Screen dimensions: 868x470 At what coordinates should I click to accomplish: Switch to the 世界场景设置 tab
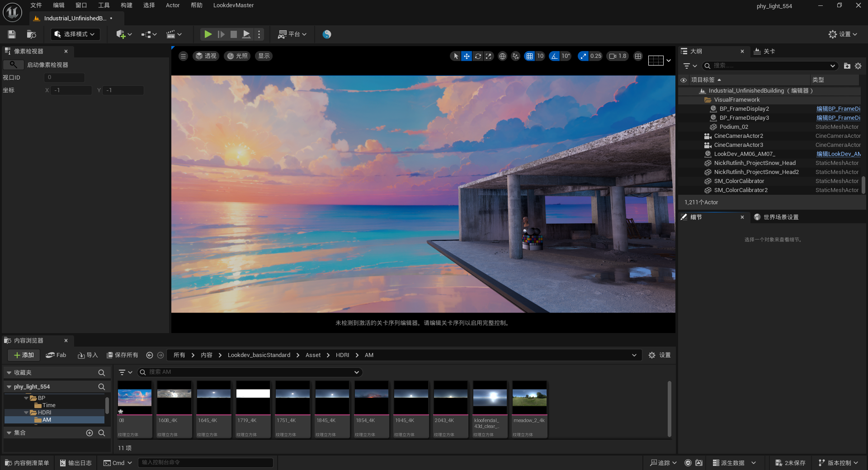pos(780,217)
